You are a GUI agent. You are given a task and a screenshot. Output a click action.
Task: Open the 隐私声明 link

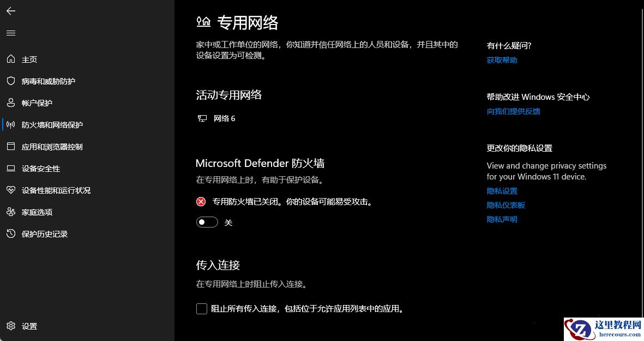tap(501, 219)
